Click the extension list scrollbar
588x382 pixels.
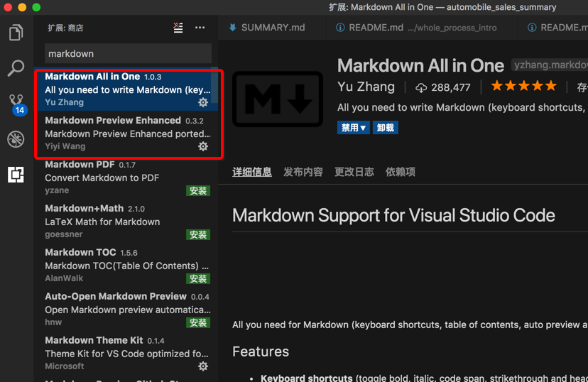pyautogui.click(x=214, y=85)
